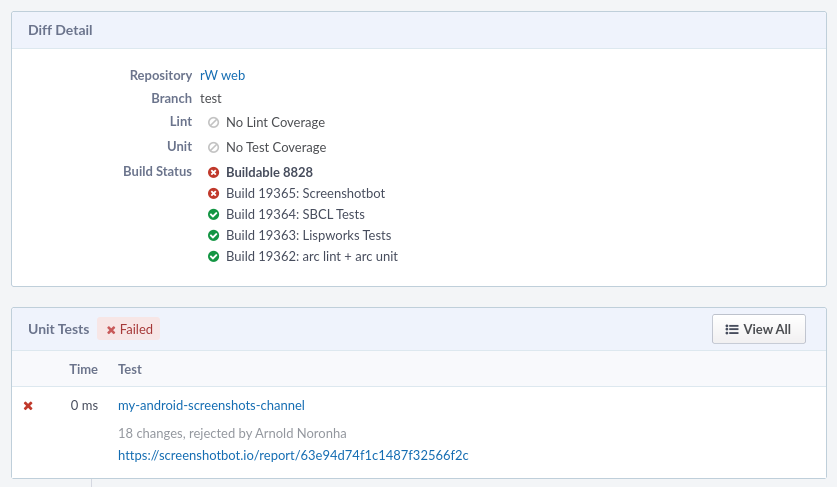
Task: Click the No Lint Coverage status icon
Action: [213, 123]
